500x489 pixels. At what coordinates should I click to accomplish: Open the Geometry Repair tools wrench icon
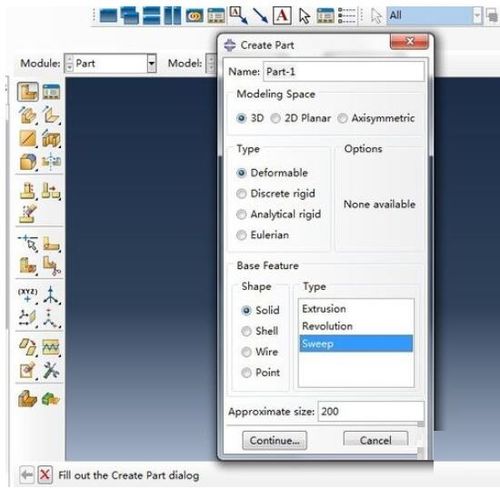[x=51, y=370]
